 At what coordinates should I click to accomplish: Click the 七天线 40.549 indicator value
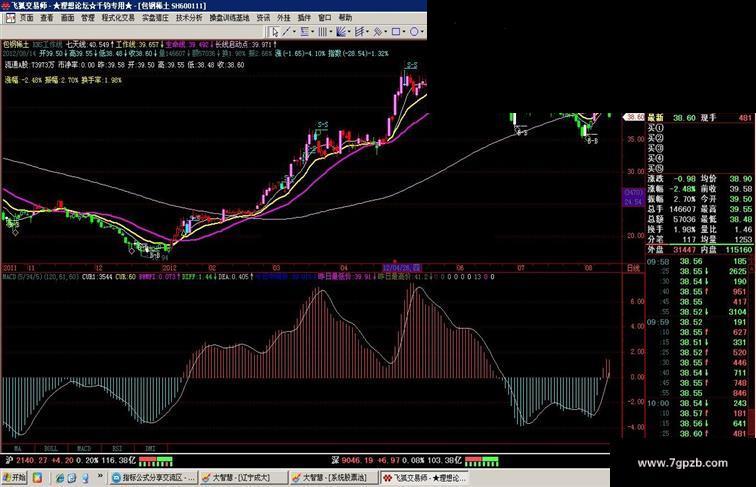[90, 44]
